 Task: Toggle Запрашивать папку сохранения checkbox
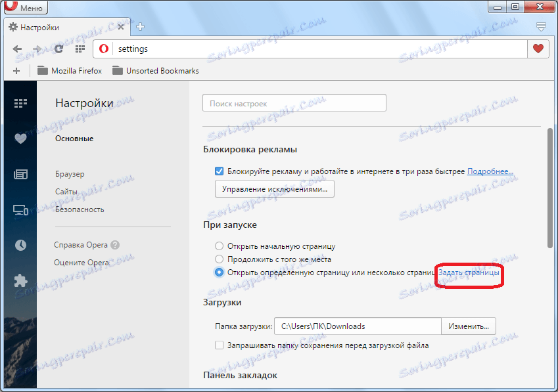[x=220, y=345]
